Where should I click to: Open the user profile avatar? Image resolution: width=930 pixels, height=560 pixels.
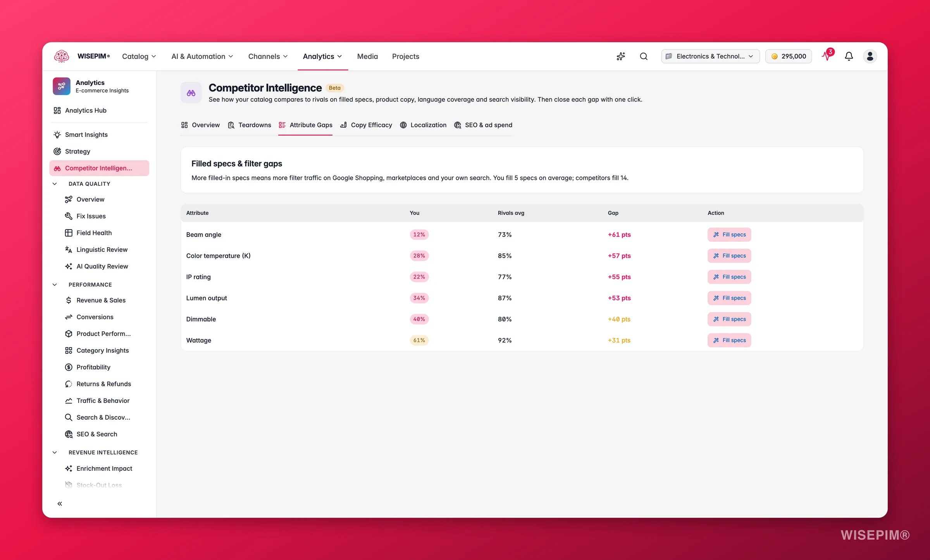pyautogui.click(x=870, y=56)
